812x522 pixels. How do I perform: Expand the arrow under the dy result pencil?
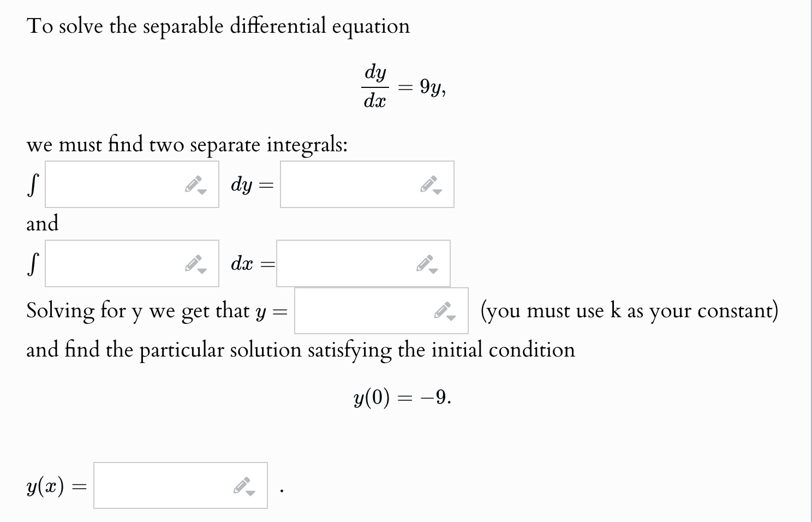438,192
